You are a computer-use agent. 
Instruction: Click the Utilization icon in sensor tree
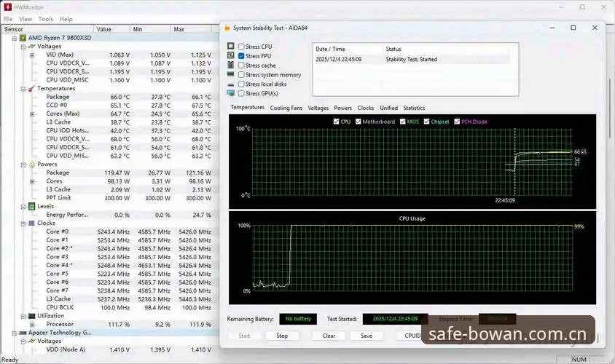pyautogui.click(x=32, y=316)
